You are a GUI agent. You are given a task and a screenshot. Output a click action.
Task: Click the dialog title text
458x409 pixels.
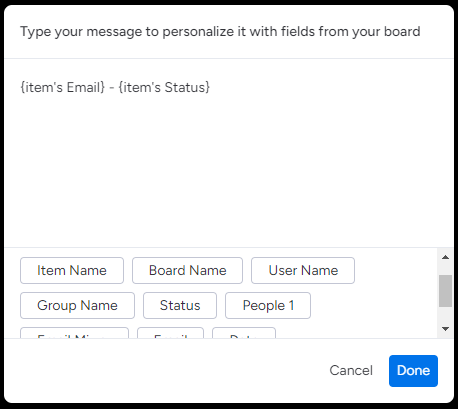pyautogui.click(x=220, y=32)
